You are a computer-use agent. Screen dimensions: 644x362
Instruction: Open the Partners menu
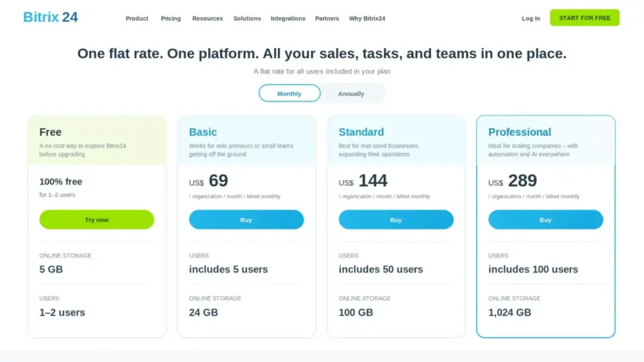pos(327,18)
